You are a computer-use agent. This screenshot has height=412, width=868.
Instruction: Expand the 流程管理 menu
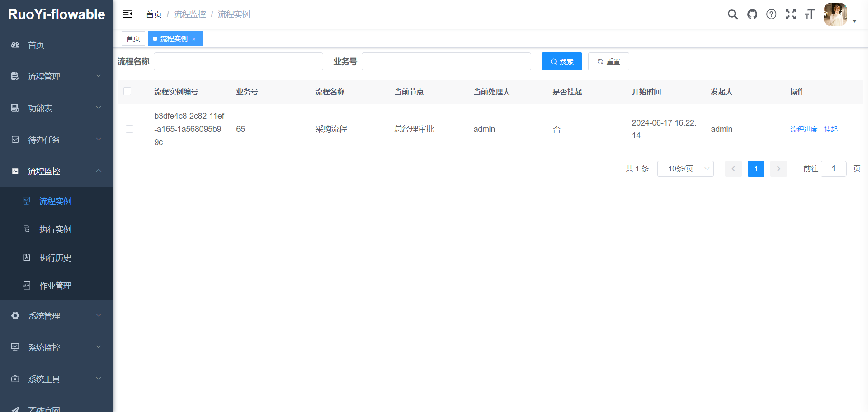(x=44, y=76)
